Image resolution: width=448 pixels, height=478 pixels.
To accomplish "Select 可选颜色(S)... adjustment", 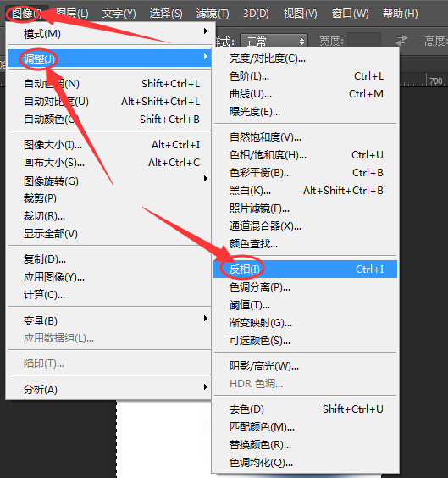I will [x=306, y=341].
